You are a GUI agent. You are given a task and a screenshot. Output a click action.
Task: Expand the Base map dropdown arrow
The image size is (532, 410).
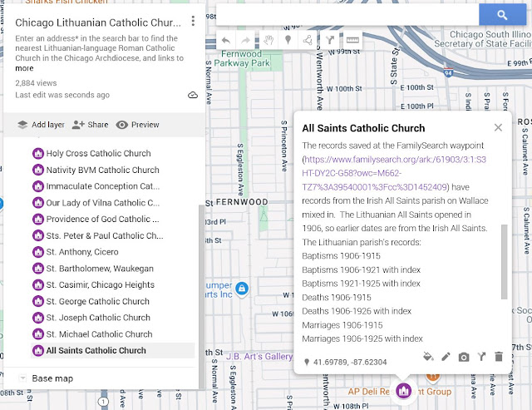(x=22, y=378)
